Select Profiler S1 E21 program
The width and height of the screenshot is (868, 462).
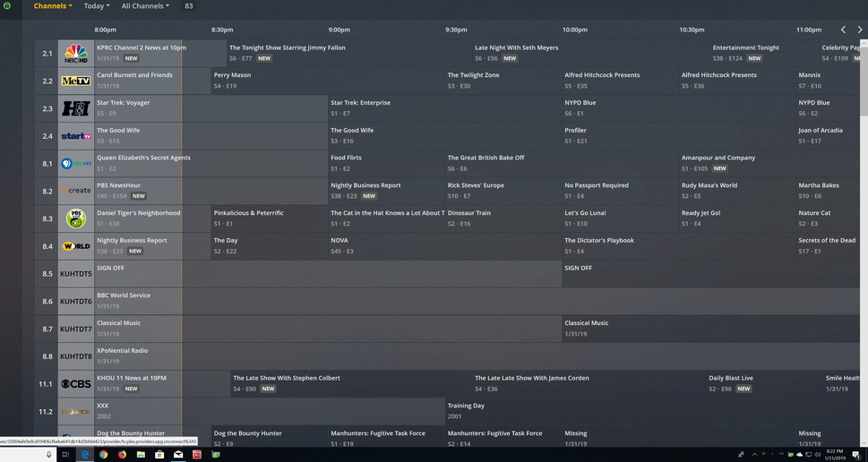pos(678,136)
